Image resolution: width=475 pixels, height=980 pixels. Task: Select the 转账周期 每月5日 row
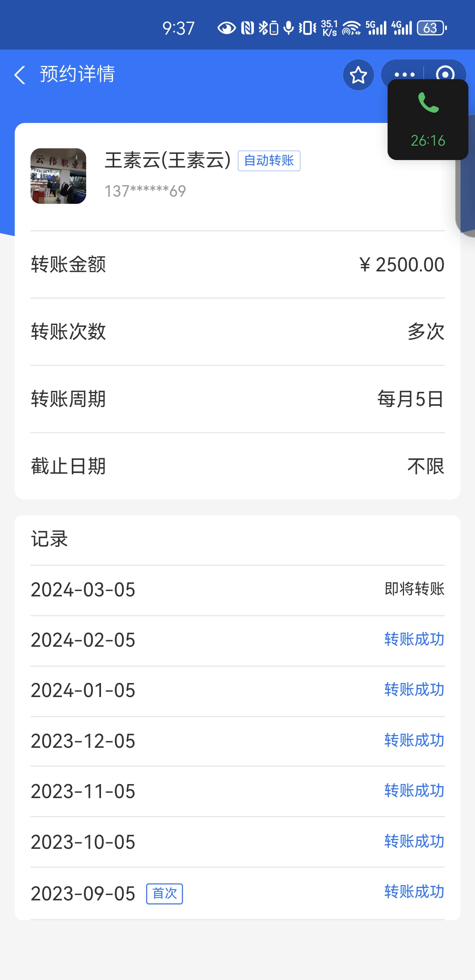[x=237, y=399]
